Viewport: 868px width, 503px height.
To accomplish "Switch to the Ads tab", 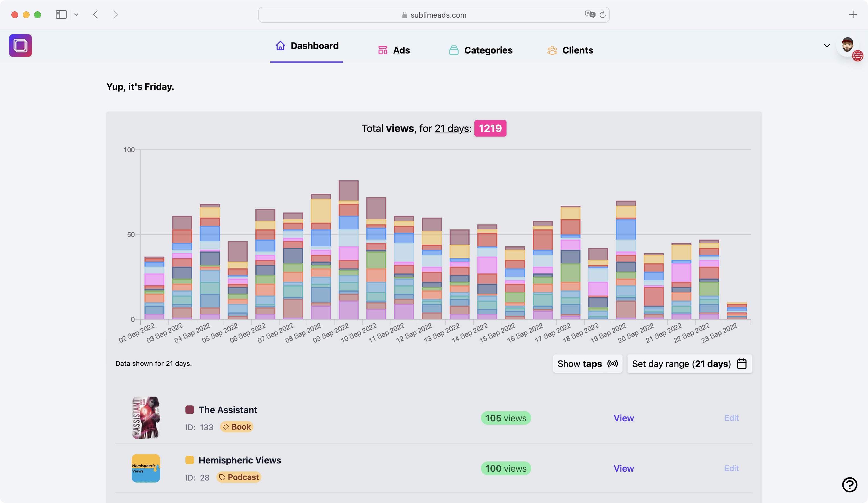I will 394,50.
